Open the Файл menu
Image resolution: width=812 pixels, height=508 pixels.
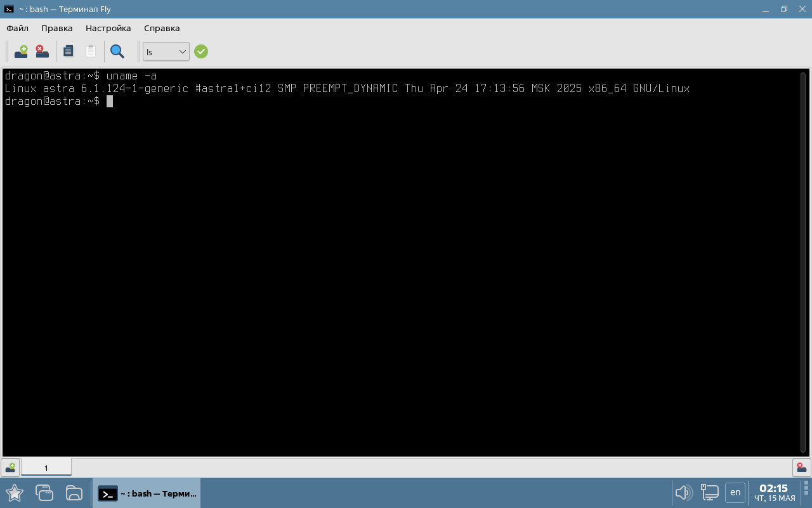[x=18, y=28]
